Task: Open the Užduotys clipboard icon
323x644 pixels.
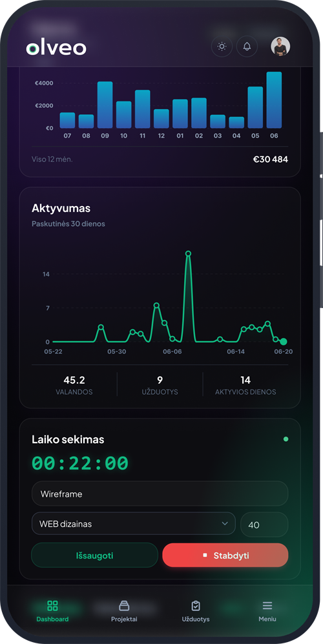Action: tap(196, 605)
